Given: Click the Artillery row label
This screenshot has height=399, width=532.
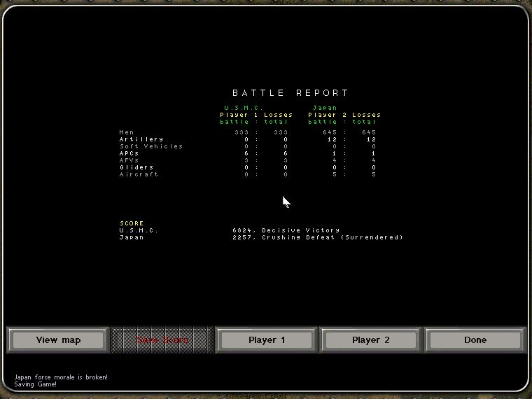Looking at the screenshot, I should [141, 139].
